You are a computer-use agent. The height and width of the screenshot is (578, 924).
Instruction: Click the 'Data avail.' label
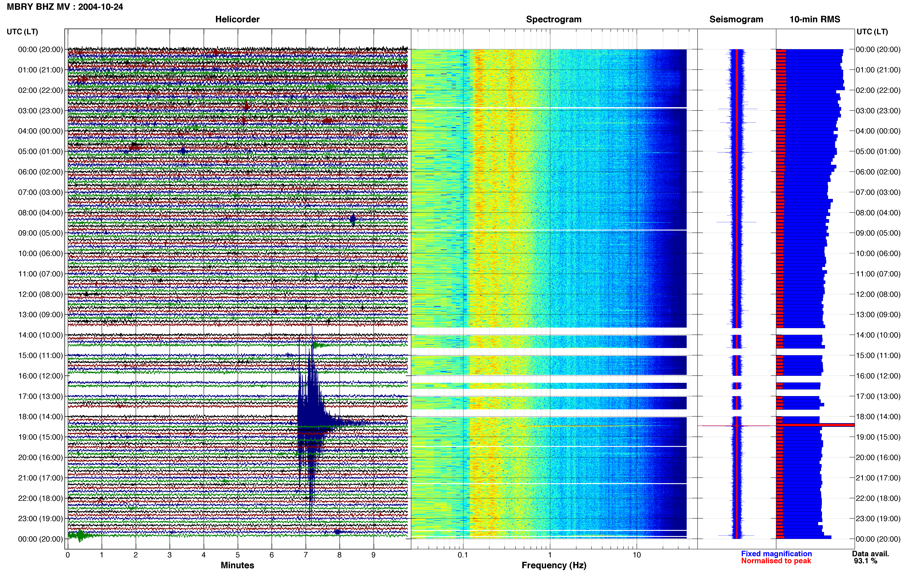[x=870, y=554]
